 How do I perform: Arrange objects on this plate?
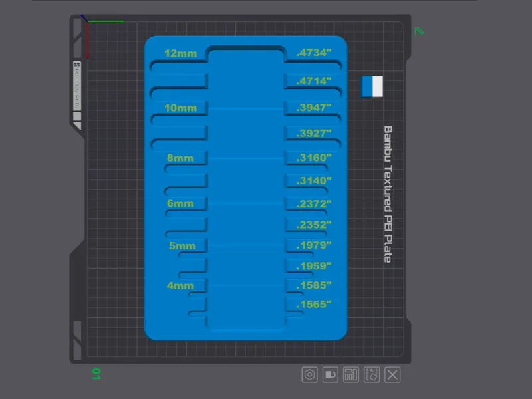point(351,375)
